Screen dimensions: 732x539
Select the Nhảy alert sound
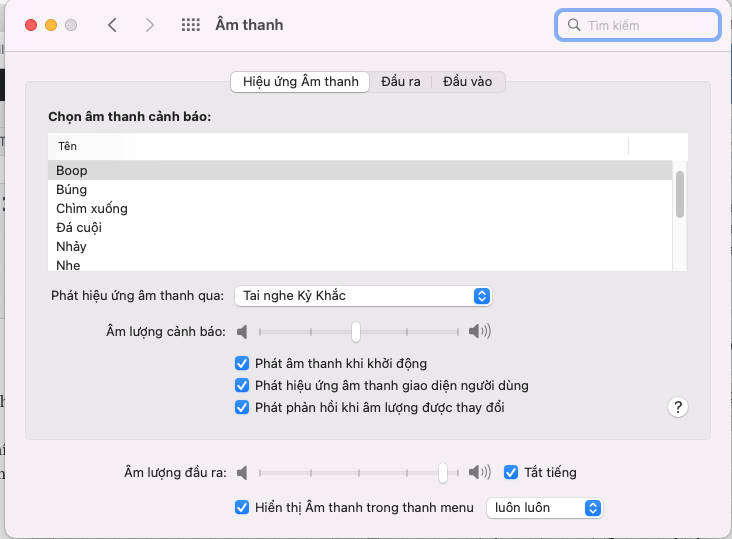(360, 246)
